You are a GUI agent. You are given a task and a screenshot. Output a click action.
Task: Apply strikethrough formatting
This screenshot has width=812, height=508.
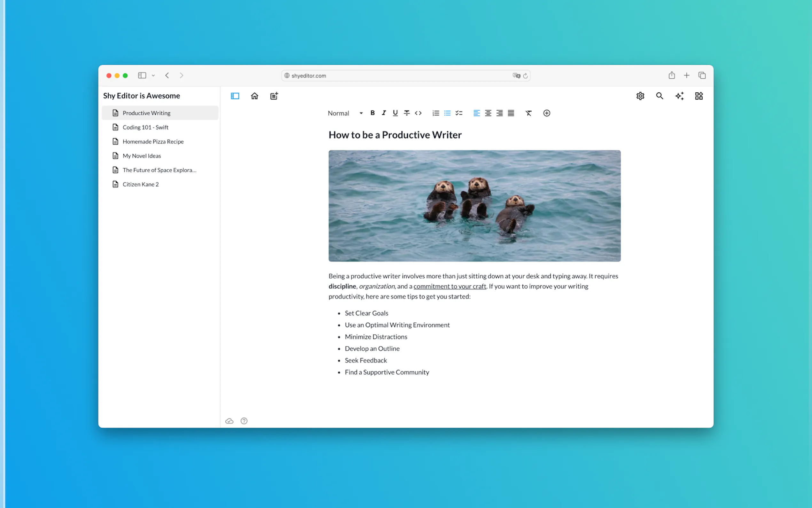[x=407, y=113]
